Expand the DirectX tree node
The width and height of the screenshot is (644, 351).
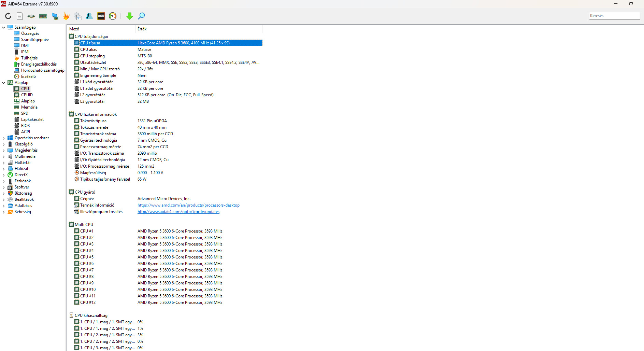4,175
